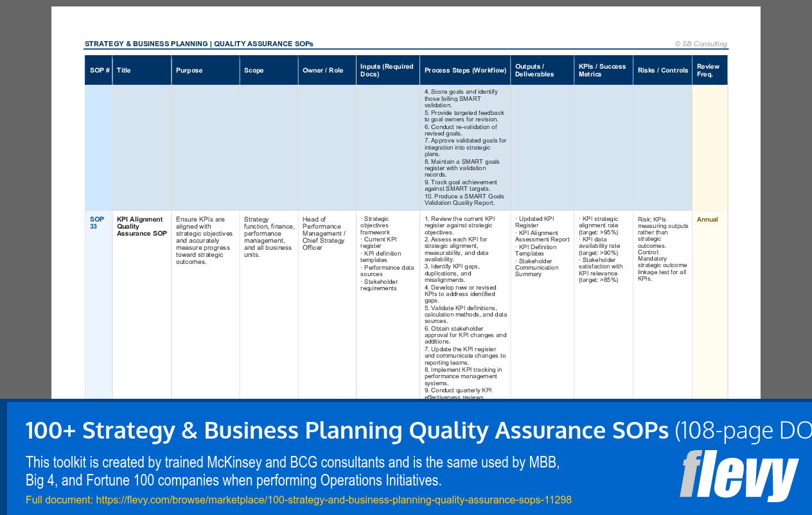Select the Annual review frequency cell
The width and height of the screenshot is (812, 515).
coord(707,219)
